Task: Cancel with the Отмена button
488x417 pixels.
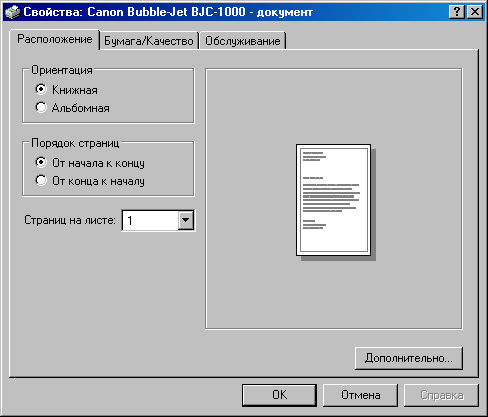Action: point(360,395)
